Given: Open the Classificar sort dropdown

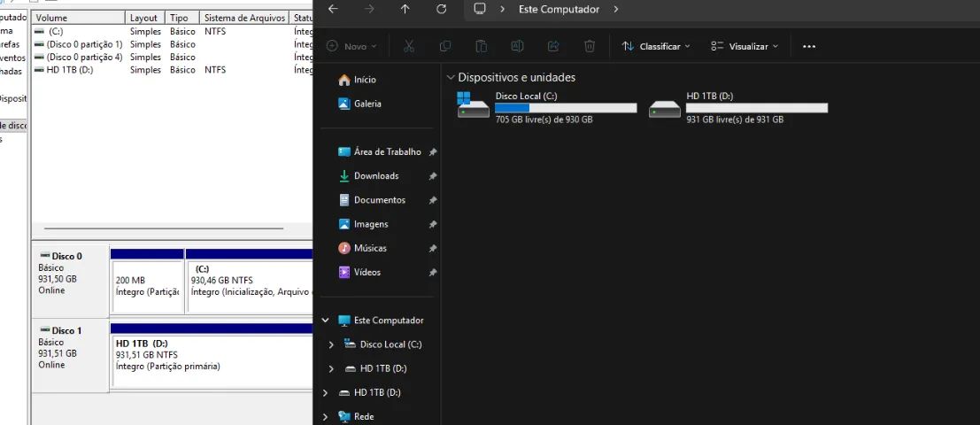Looking at the screenshot, I should point(656,46).
